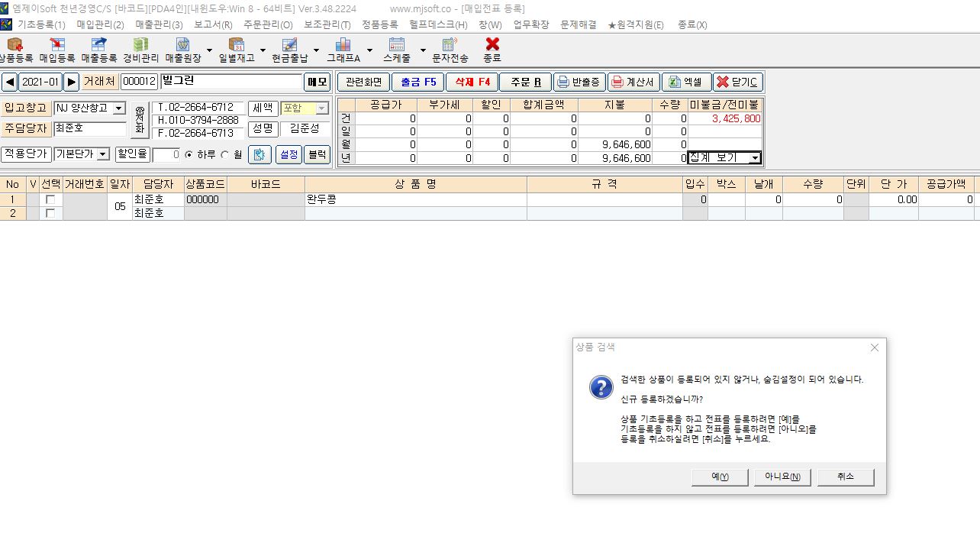Image resolution: width=980 pixels, height=556 pixels.
Task: Open the 보고서(R) menu
Action: pyautogui.click(x=213, y=24)
